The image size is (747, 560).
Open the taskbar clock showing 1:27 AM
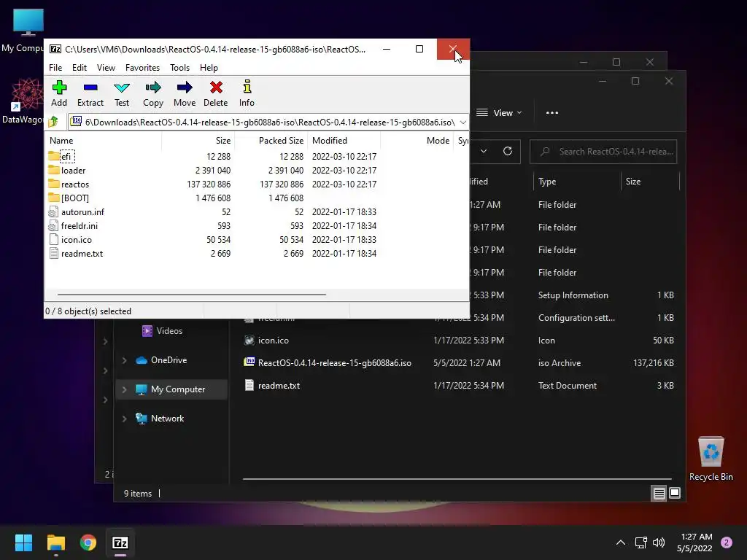694,542
